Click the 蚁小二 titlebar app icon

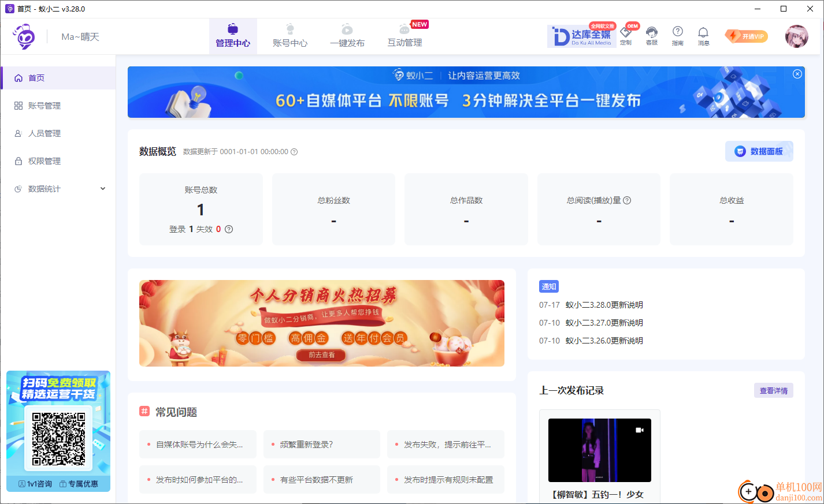9,9
